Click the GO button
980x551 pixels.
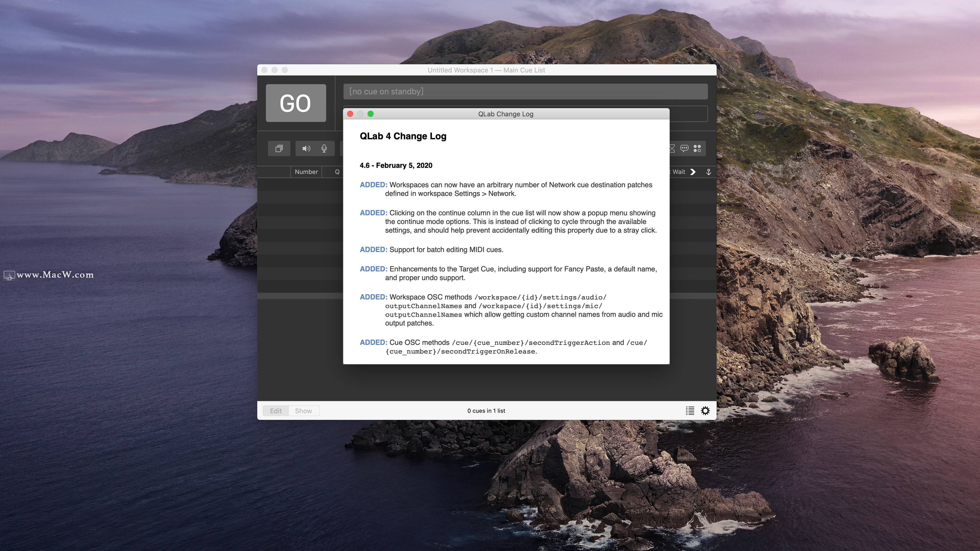coord(296,103)
